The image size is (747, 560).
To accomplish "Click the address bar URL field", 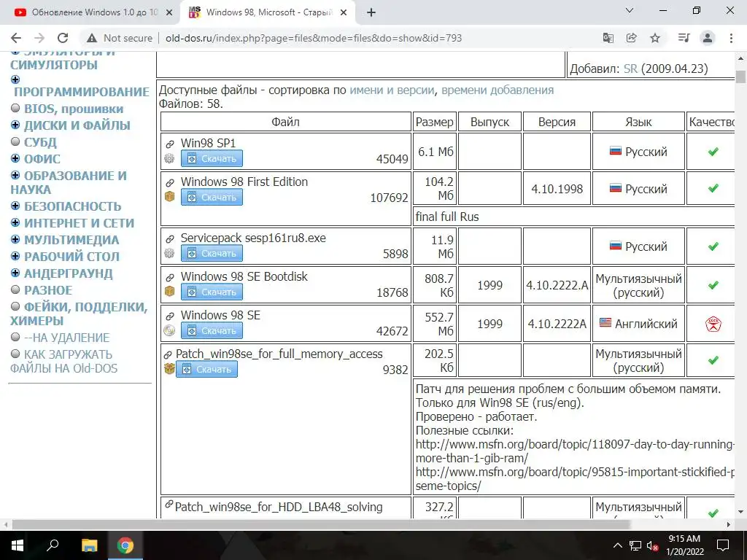I will click(314, 38).
